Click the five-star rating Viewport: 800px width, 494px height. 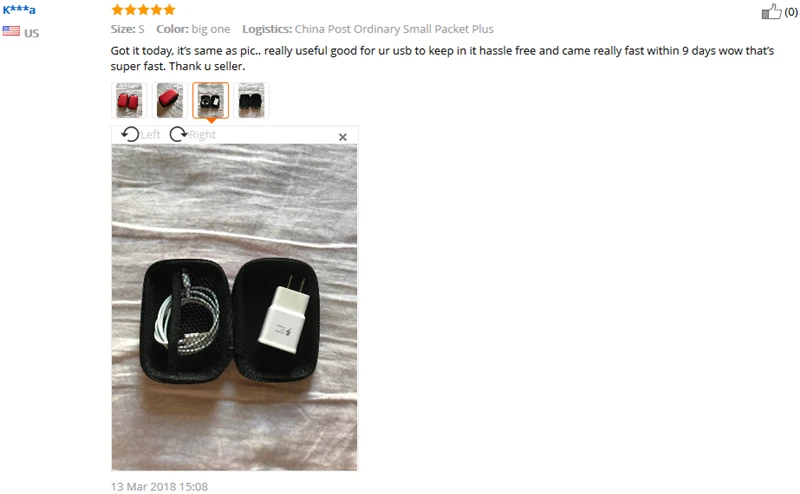coord(143,10)
